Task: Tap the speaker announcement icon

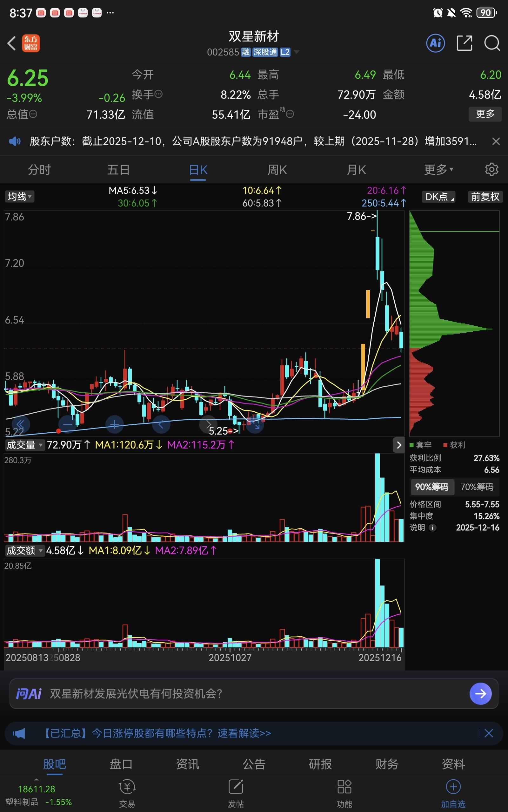Action: tap(15, 141)
